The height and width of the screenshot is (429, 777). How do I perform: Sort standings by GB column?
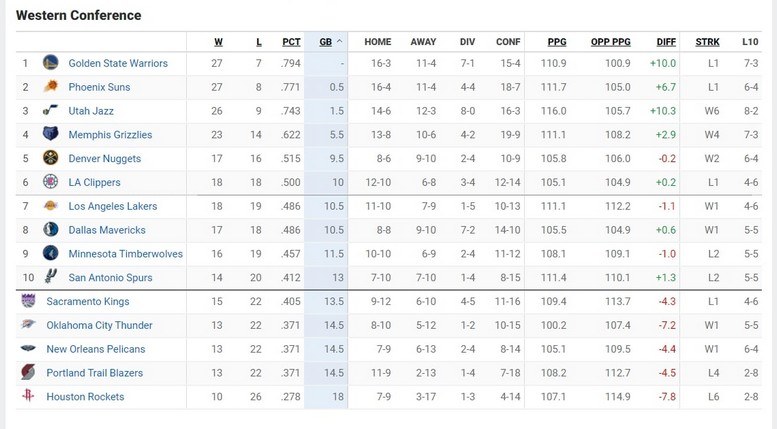[x=326, y=42]
